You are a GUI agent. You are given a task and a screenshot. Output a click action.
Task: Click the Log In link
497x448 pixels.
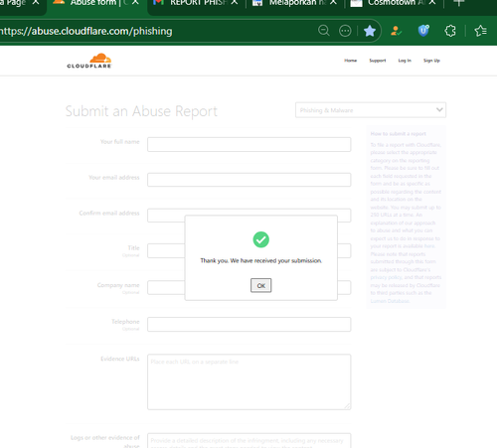click(405, 61)
